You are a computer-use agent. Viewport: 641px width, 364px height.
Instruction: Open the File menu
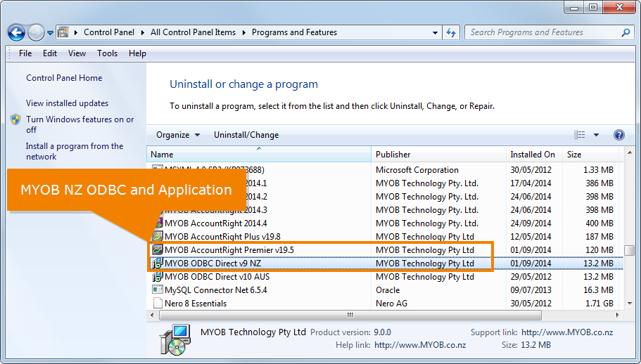[x=25, y=53]
